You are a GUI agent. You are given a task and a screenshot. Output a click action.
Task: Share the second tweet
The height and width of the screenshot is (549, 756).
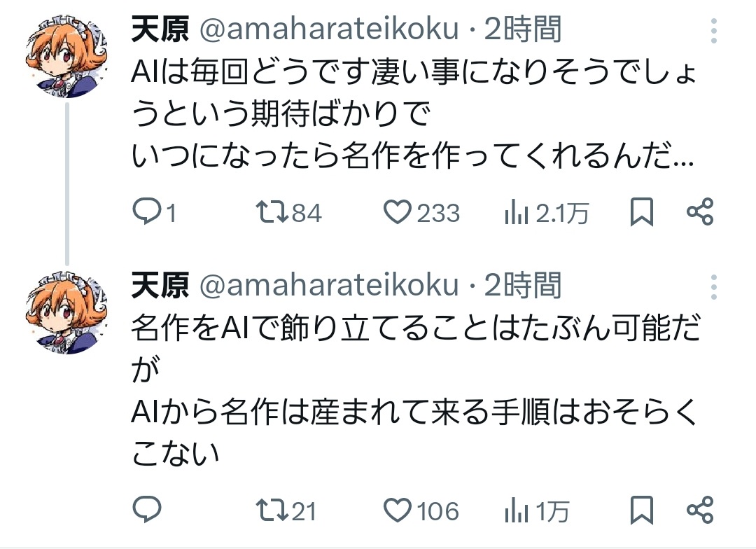pos(699,510)
